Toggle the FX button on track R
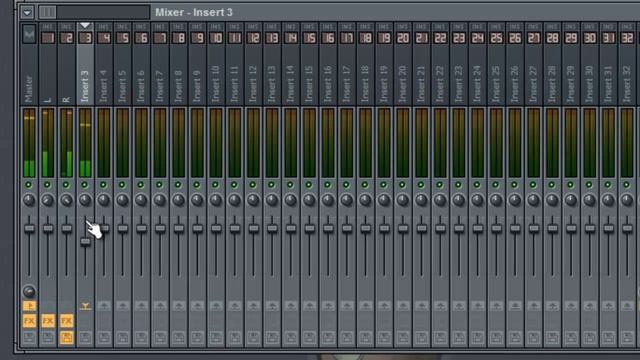 click(x=67, y=321)
